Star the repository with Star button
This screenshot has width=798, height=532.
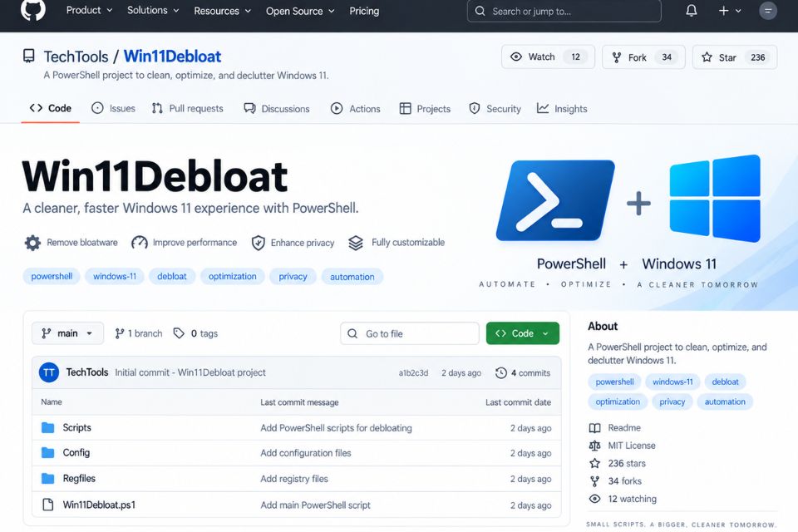735,57
